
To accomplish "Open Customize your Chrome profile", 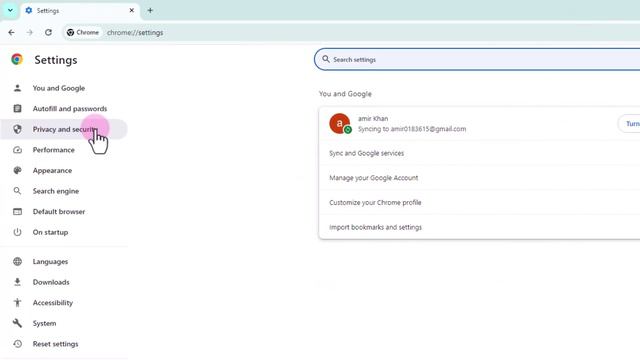I will point(479,202).
